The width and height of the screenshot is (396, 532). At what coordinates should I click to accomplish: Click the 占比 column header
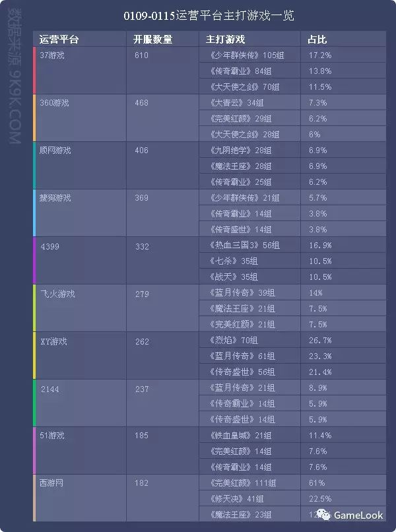317,40
